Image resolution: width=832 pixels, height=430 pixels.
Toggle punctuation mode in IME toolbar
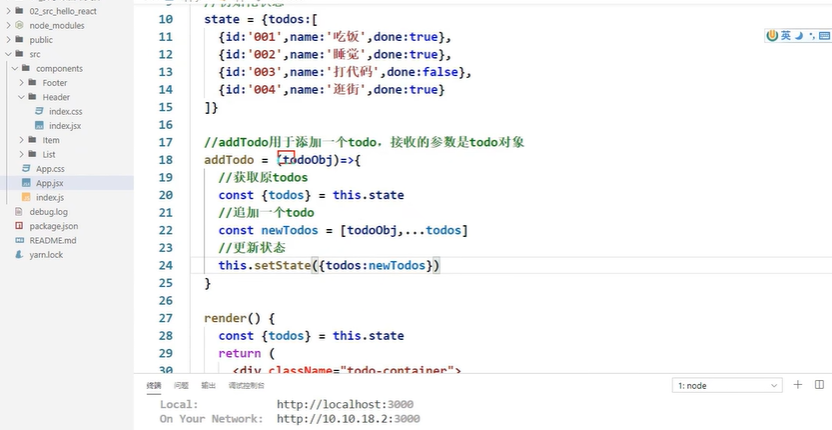click(811, 36)
